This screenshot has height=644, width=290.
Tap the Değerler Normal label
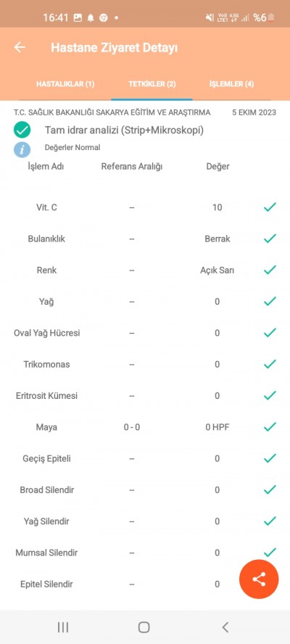72,147
